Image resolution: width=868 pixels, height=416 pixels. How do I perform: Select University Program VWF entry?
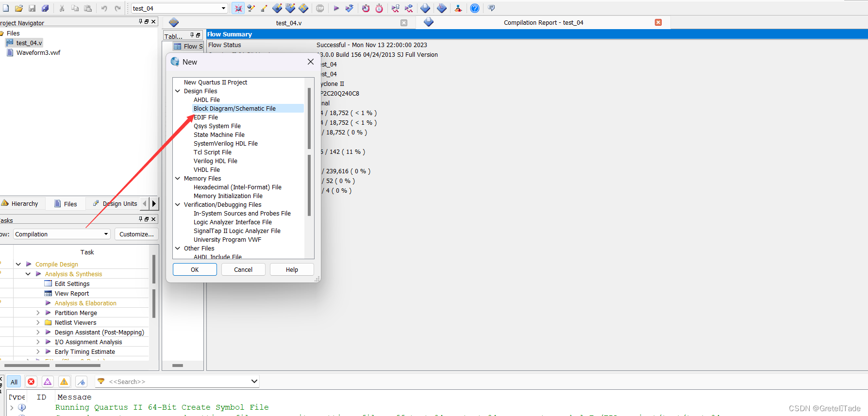[x=227, y=239]
